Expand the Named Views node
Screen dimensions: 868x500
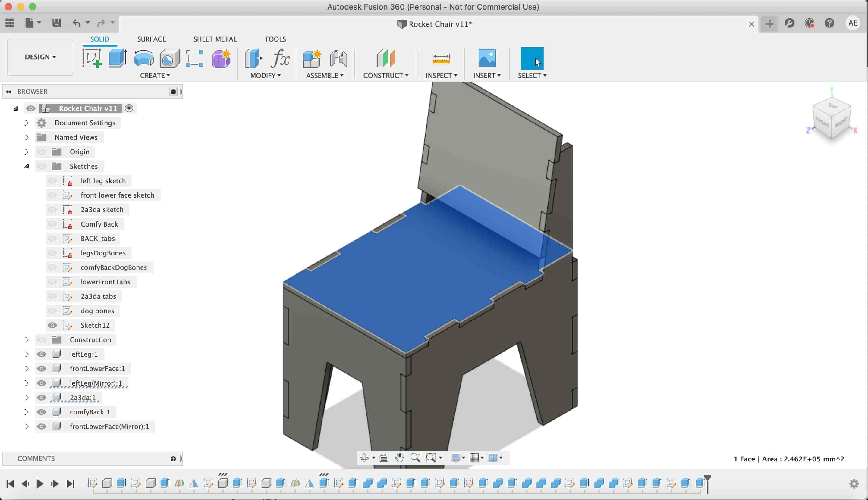[x=26, y=137]
